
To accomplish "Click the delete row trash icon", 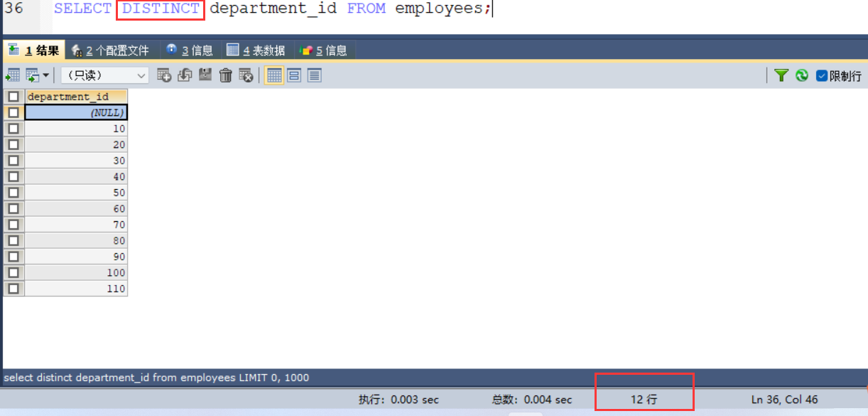I will click(x=226, y=75).
